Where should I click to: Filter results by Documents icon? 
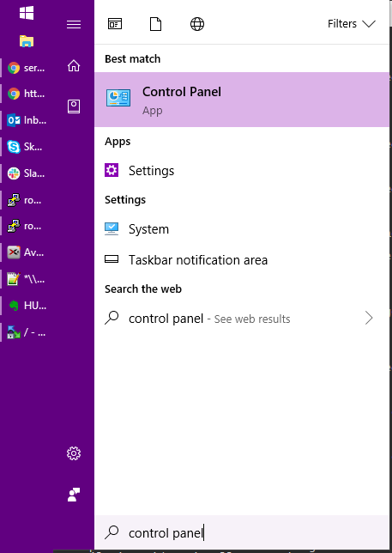pyautogui.click(x=155, y=24)
